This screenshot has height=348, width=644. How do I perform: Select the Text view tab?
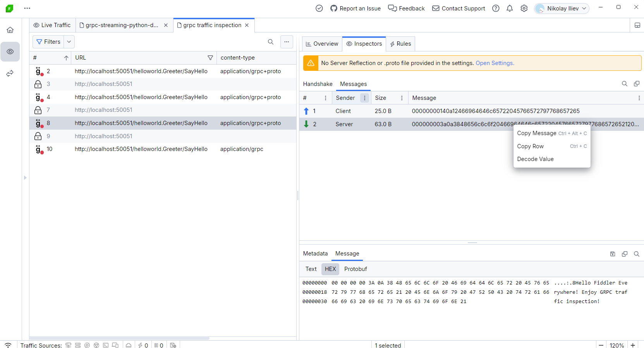pos(311,269)
